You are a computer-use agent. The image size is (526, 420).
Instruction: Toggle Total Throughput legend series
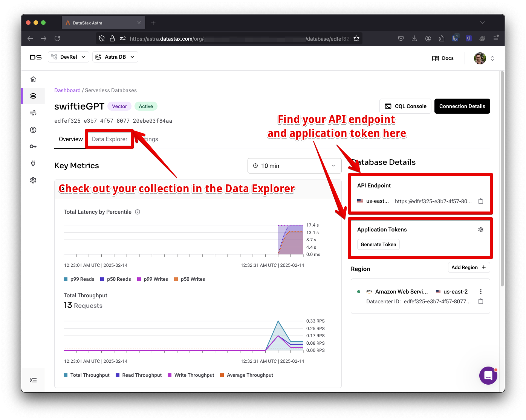coord(87,375)
